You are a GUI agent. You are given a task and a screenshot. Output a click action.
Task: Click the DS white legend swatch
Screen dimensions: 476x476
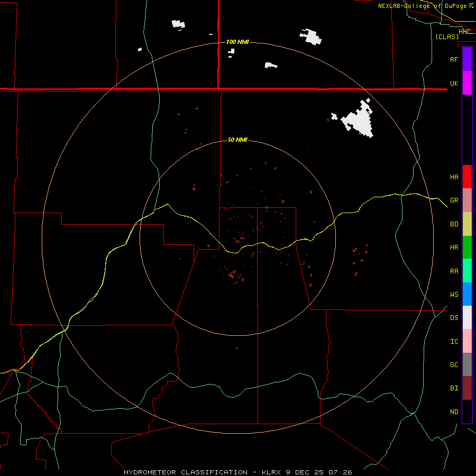click(467, 317)
